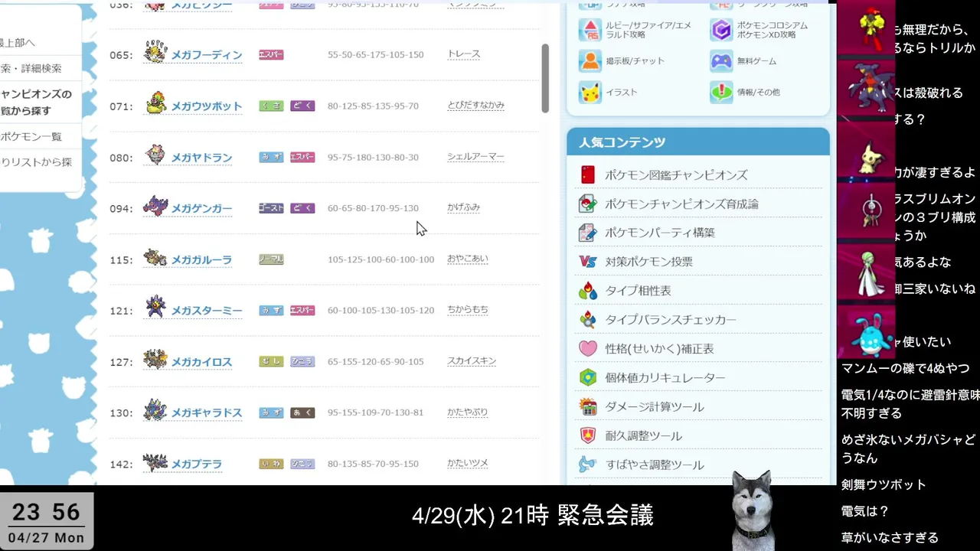Click the Gardevoir thumbnail in stream sidebar
The height and width of the screenshot is (551, 980).
(867, 275)
